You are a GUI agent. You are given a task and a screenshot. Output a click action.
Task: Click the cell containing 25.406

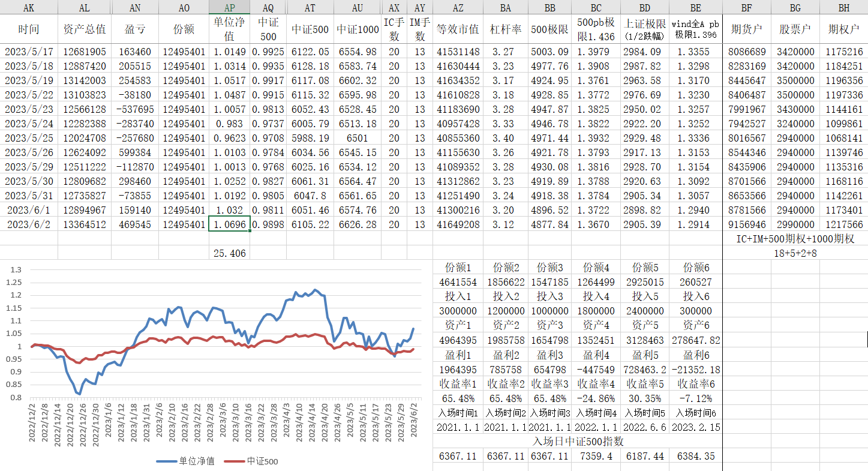tap(229, 253)
